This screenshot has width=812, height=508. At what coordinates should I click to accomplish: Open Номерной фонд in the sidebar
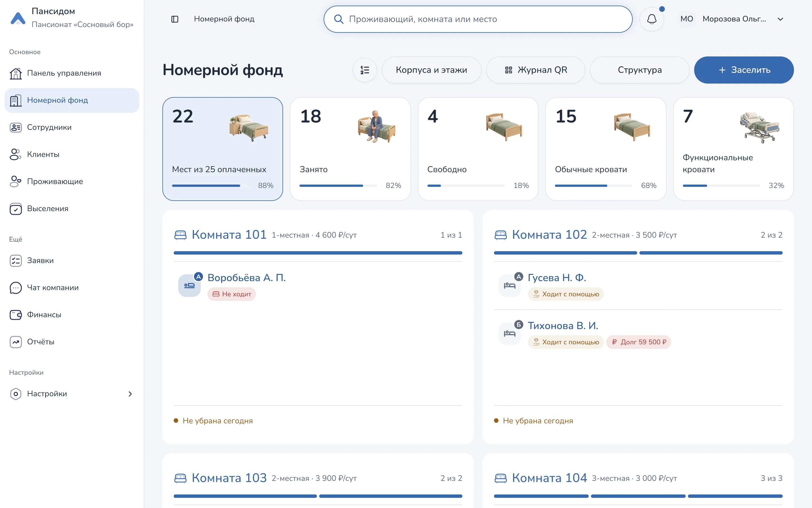pyautogui.click(x=72, y=100)
